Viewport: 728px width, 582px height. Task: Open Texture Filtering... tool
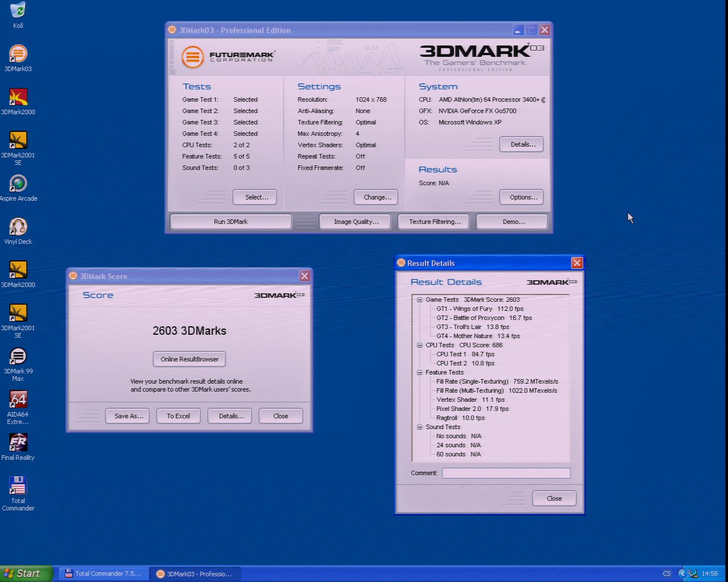pyautogui.click(x=433, y=222)
